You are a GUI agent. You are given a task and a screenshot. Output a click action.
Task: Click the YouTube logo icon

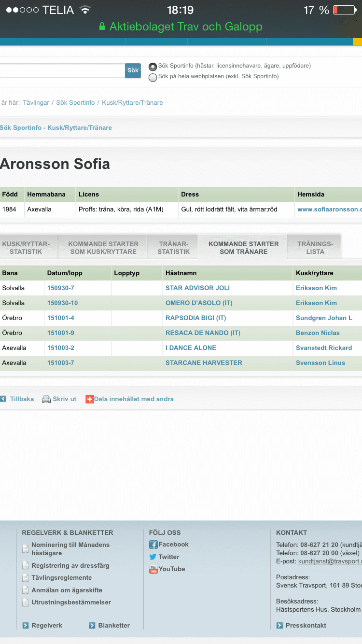[153, 569]
